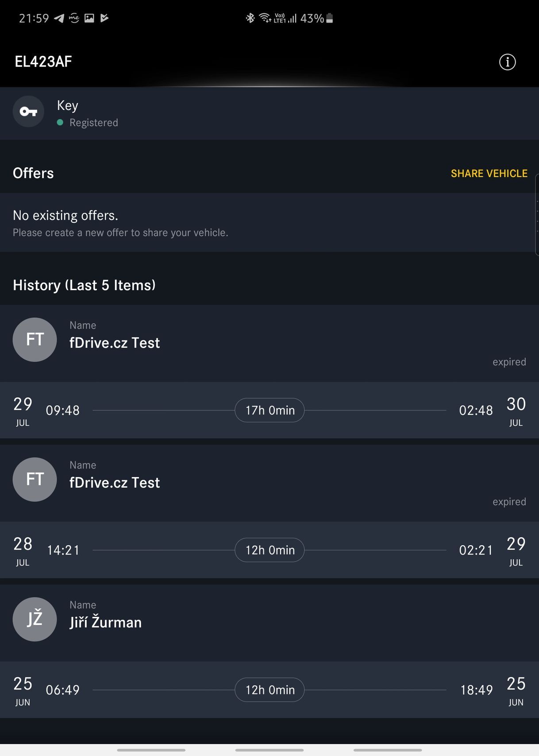Tap the center navigation bar handle
Image resolution: width=539 pixels, height=756 pixels.
[x=269, y=750]
